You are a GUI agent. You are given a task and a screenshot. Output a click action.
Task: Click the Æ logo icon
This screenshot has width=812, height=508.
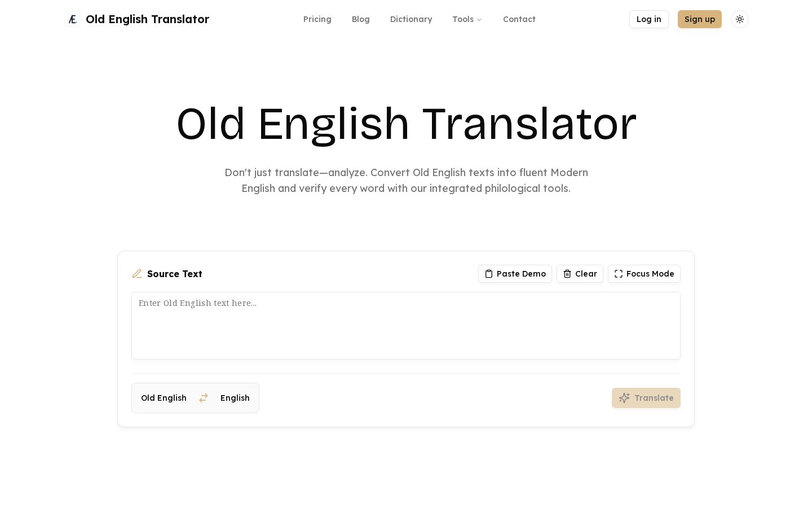[x=72, y=19]
